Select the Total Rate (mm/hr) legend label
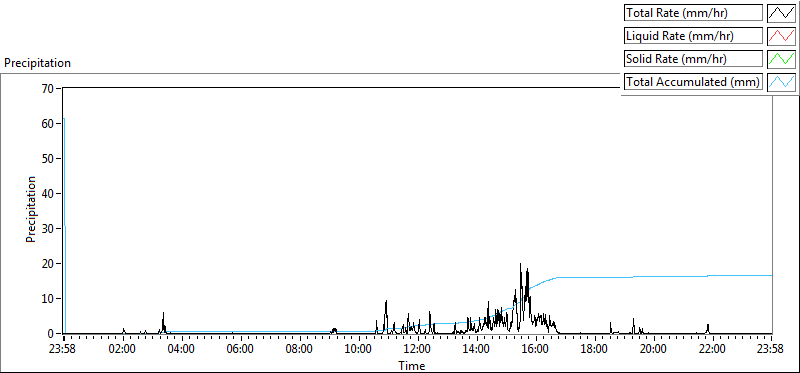This screenshot has height=373, width=800. (693, 13)
